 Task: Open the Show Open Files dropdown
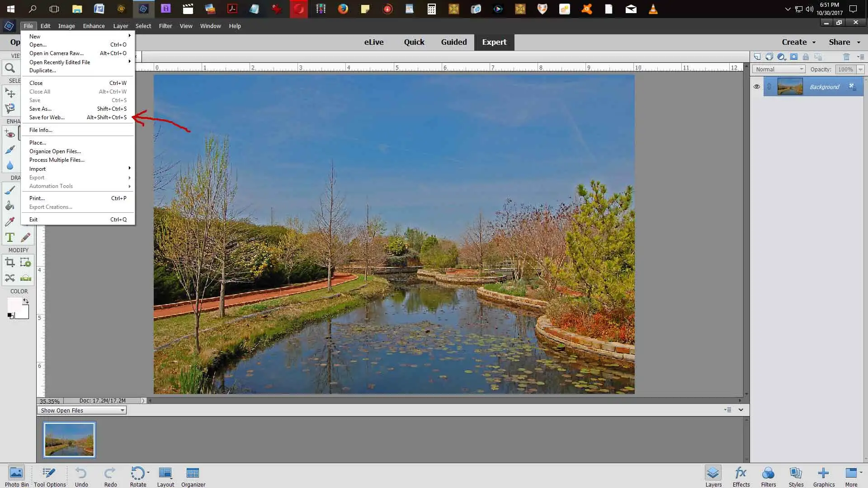tap(81, 410)
